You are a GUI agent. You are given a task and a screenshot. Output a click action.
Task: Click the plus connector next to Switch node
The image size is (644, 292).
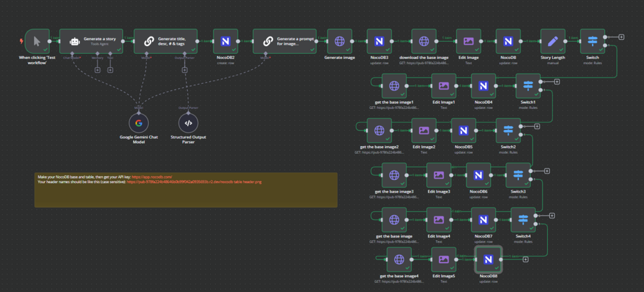click(x=622, y=37)
